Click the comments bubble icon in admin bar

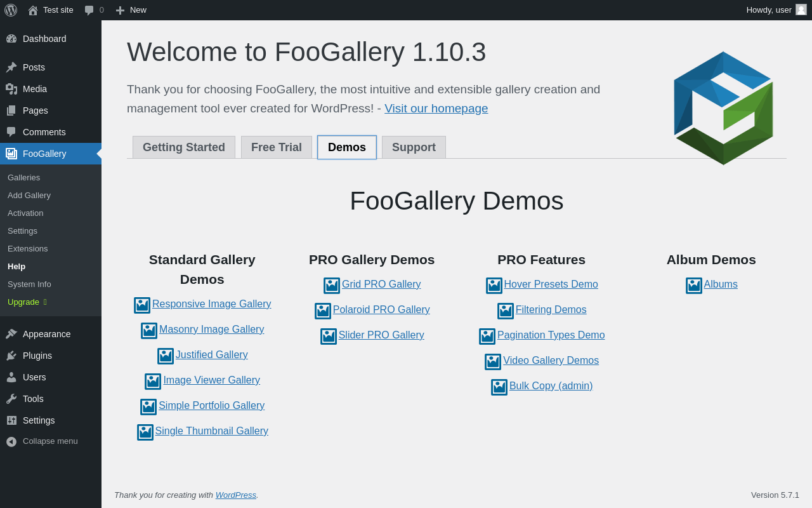pos(89,10)
